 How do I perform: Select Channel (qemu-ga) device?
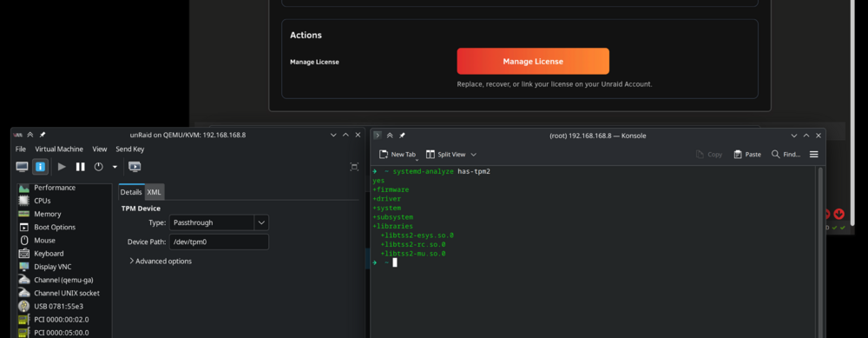64,280
